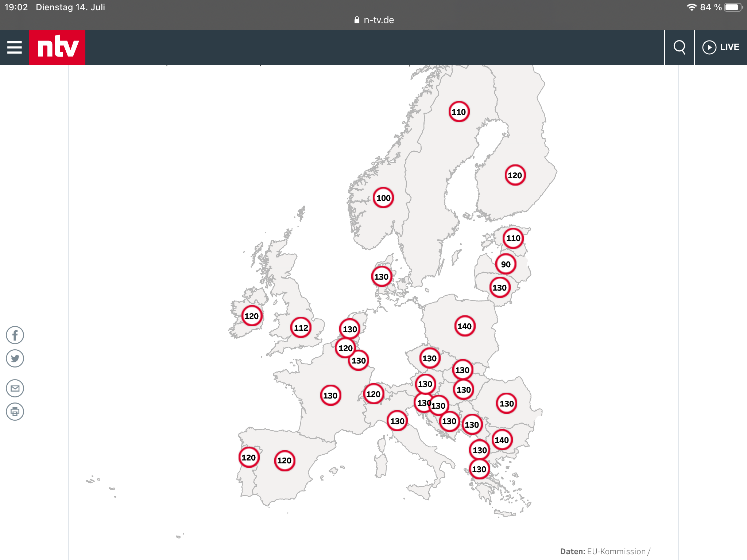Viewport: 747px width, 560px height.
Task: Click the 130 marker on Romania
Action: point(507,403)
